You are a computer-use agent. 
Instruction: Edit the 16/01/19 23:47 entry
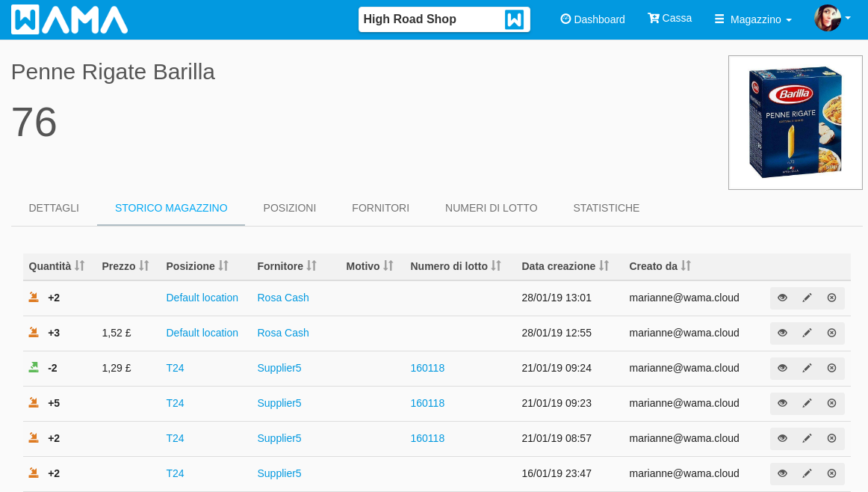pyautogui.click(x=807, y=474)
